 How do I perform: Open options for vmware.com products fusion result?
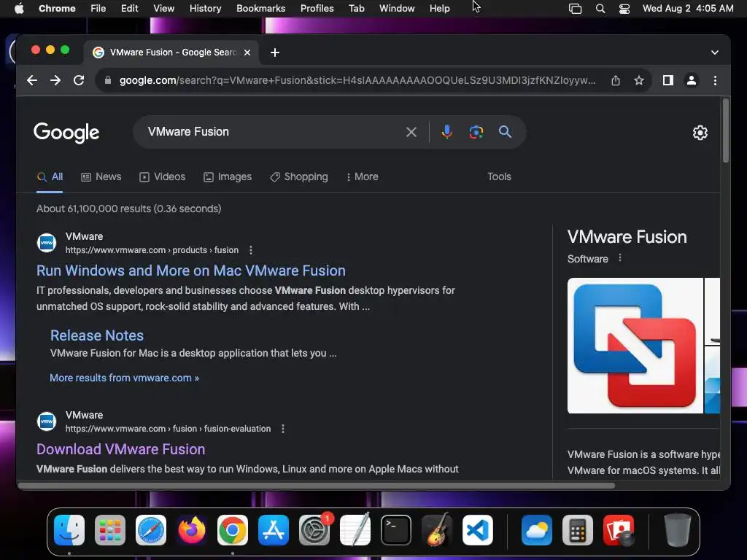coord(251,250)
